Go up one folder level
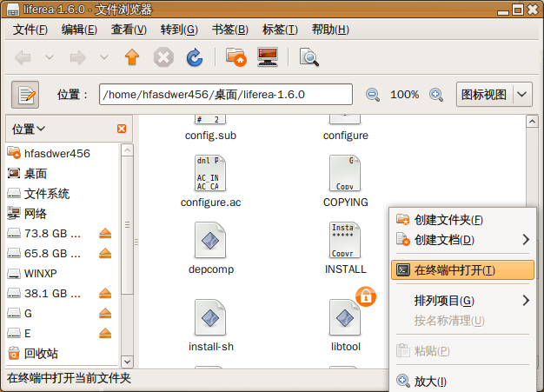The height and width of the screenshot is (392, 544). (x=132, y=56)
